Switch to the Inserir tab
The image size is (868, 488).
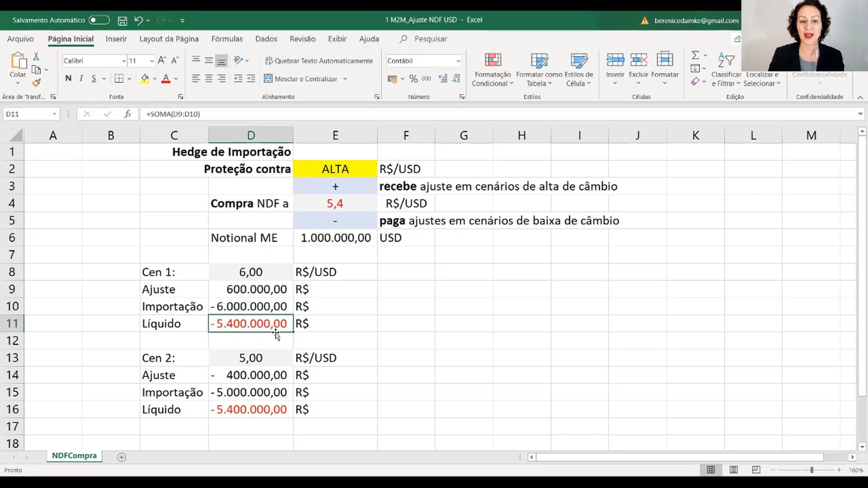(116, 39)
